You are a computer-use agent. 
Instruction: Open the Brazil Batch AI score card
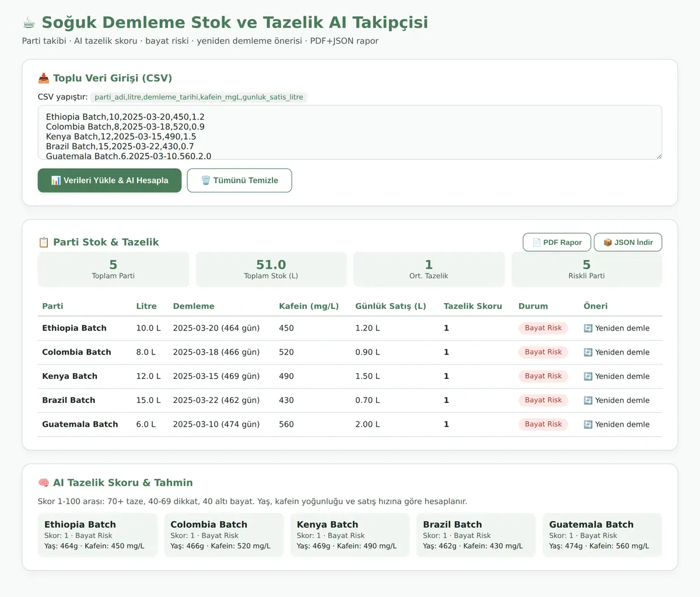[x=476, y=535]
